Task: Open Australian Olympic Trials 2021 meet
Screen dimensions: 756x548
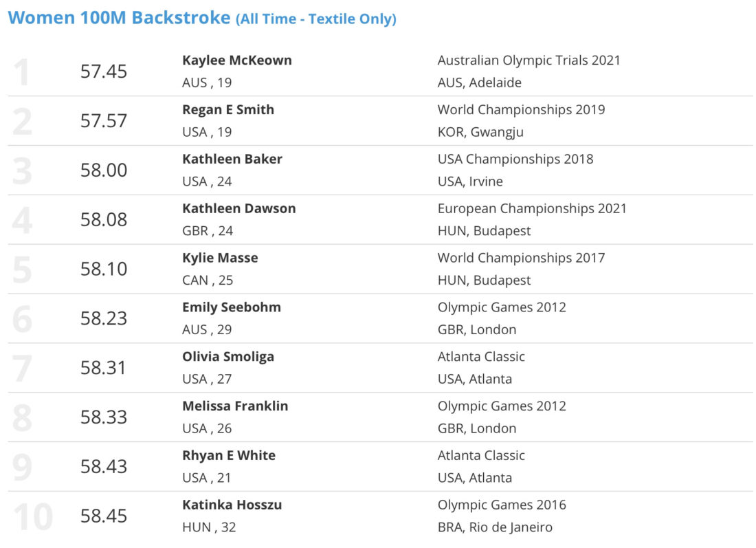Action: pyautogui.click(x=529, y=61)
